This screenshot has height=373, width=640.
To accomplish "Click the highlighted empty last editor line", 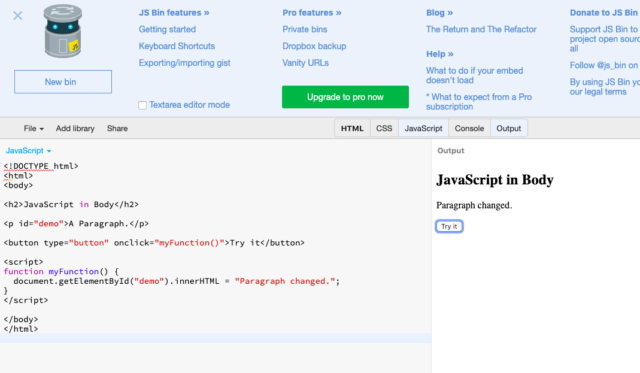I will pos(216,338).
